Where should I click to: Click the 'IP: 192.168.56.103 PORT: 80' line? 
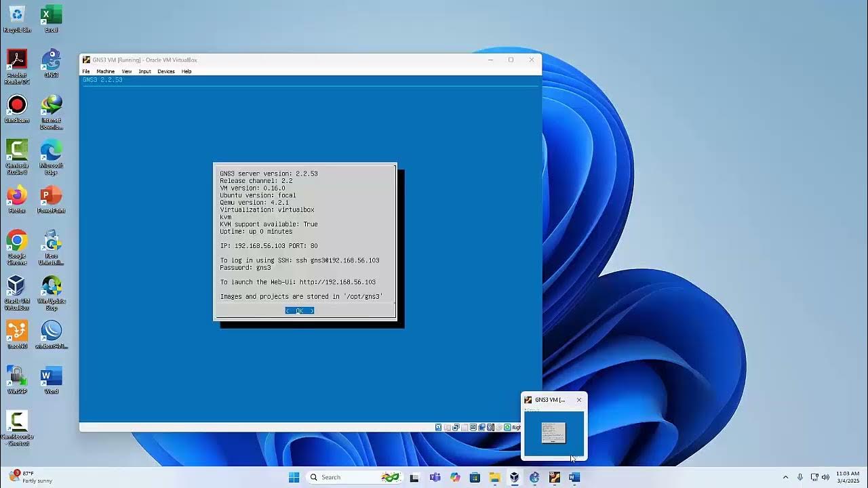(x=269, y=246)
